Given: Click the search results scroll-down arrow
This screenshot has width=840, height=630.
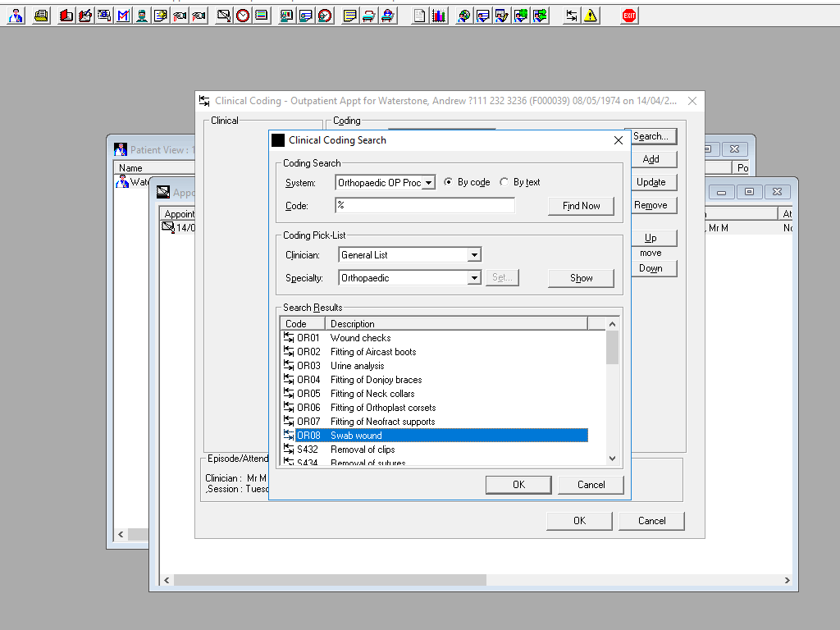Looking at the screenshot, I should tap(612, 459).
